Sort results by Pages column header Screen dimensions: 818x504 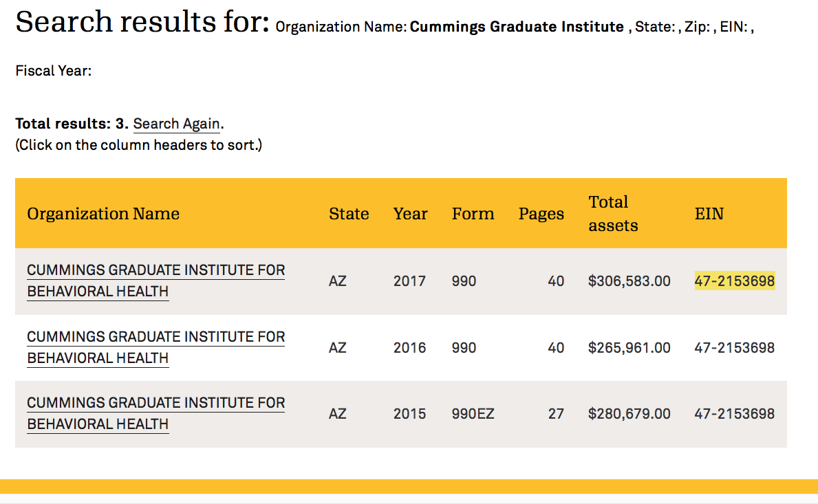pos(541,214)
